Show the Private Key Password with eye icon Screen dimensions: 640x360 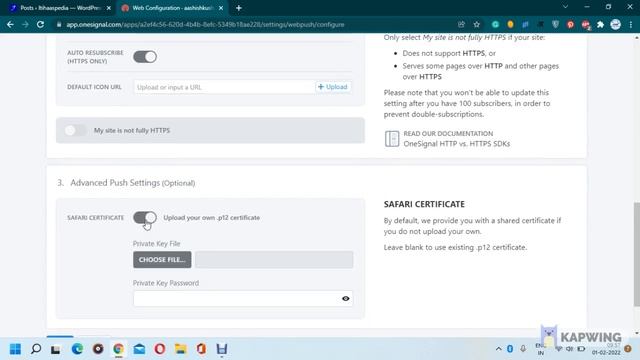[345, 298]
